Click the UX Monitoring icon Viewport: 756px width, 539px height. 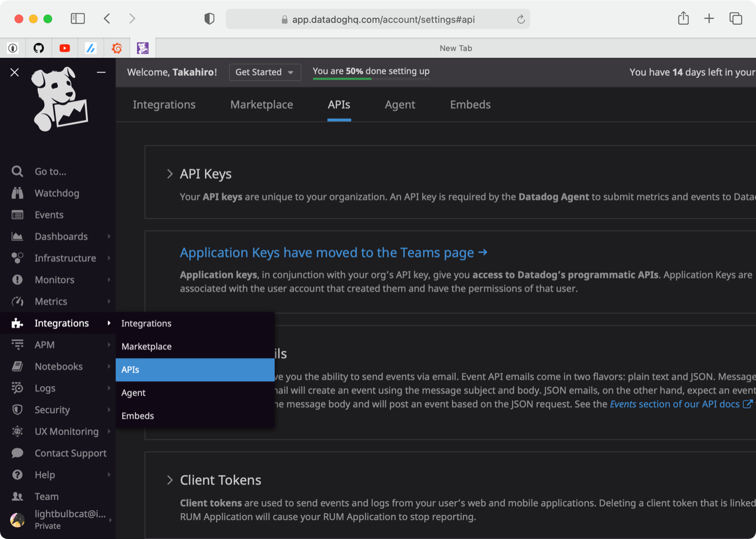point(17,431)
